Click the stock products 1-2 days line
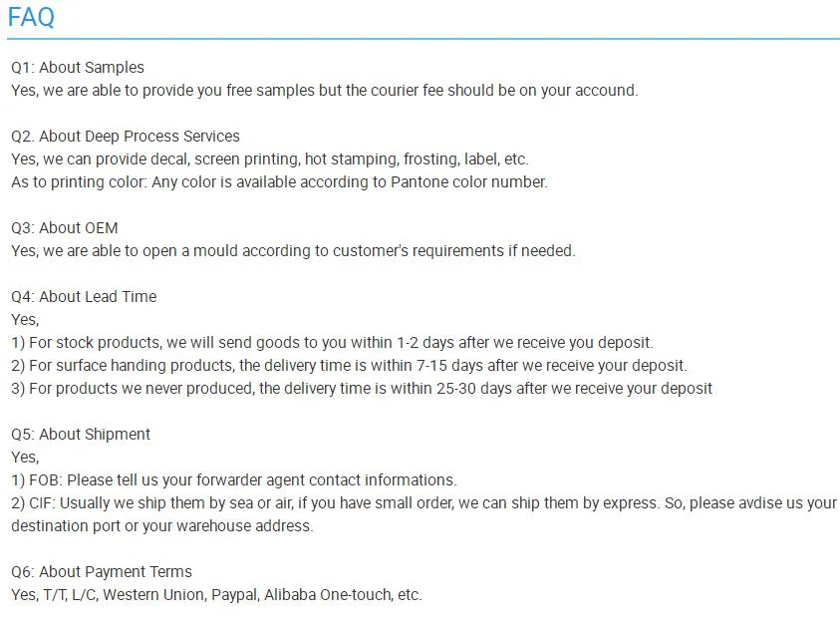 click(x=332, y=343)
